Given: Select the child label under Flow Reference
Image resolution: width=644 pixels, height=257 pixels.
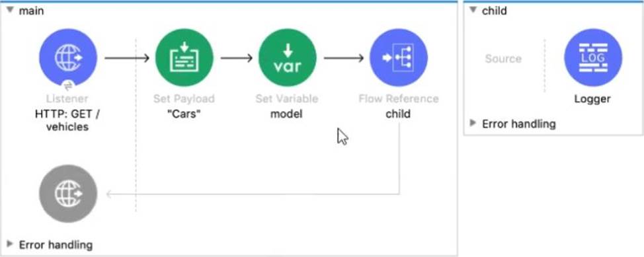Looking at the screenshot, I should coord(398,114).
